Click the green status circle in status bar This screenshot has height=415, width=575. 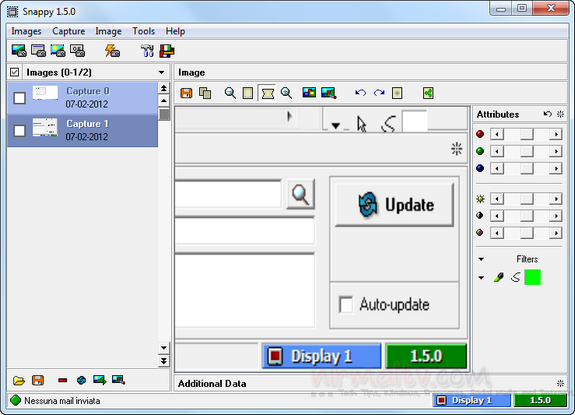pyautogui.click(x=15, y=400)
